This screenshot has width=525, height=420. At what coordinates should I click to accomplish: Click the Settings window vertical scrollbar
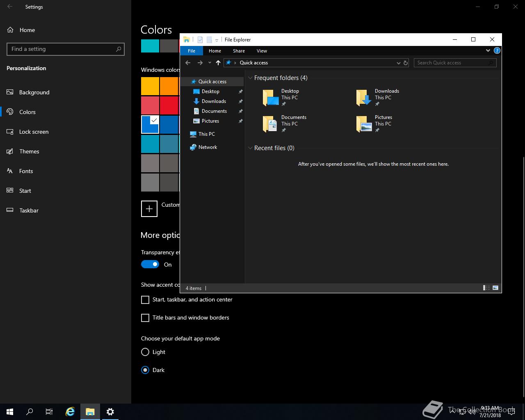[x=523, y=277]
